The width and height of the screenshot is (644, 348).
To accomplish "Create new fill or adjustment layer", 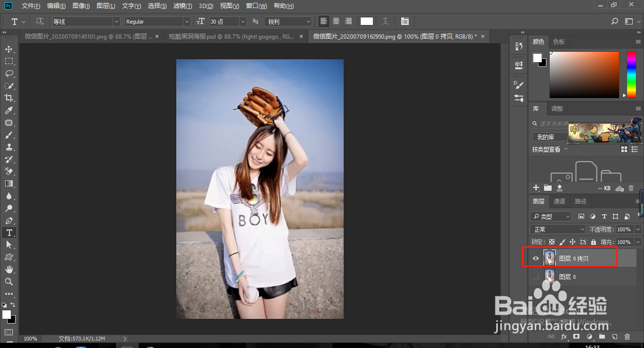I will pyautogui.click(x=589, y=337).
